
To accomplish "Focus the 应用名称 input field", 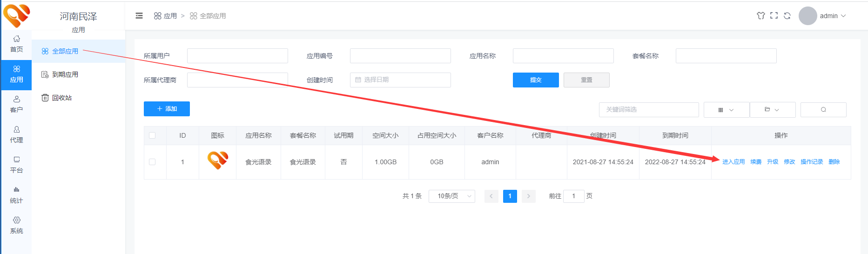I will point(563,56).
